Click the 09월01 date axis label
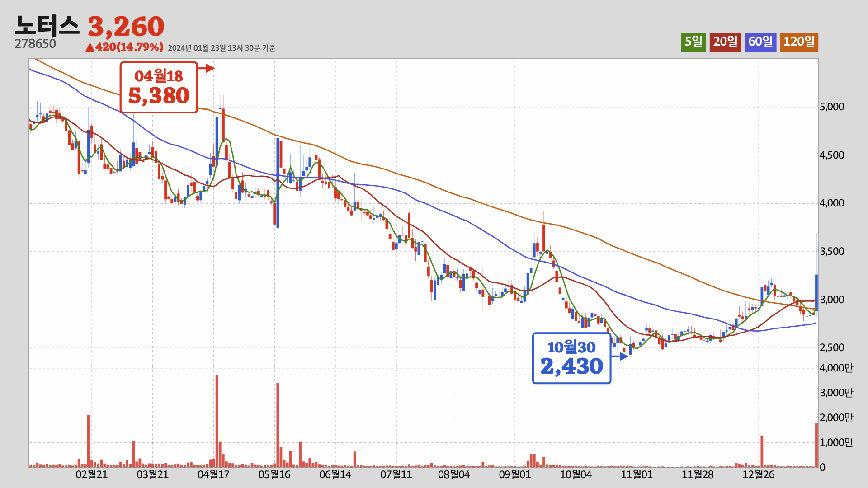The width and height of the screenshot is (868, 488). pyautogui.click(x=515, y=475)
